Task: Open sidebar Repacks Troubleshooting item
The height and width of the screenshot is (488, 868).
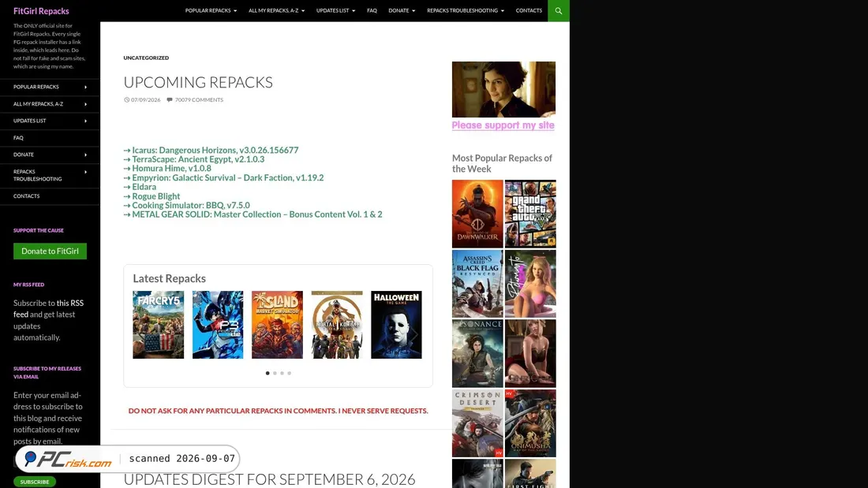Action: pos(38,175)
